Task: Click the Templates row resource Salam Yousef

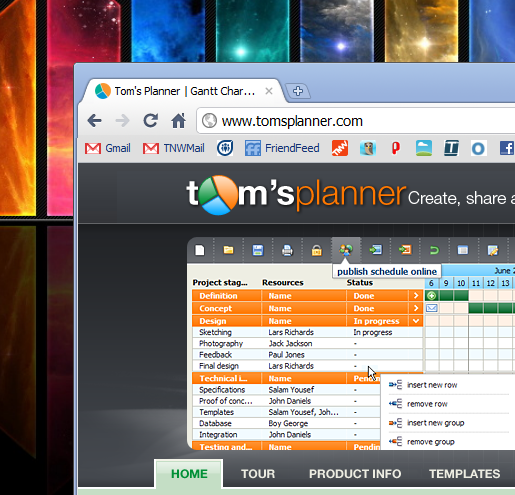Action: (x=303, y=412)
